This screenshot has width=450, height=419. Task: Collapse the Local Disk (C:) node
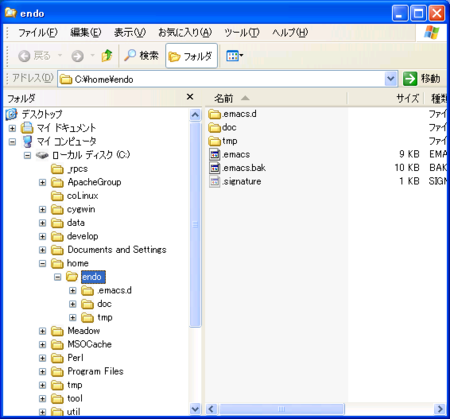click(x=27, y=155)
